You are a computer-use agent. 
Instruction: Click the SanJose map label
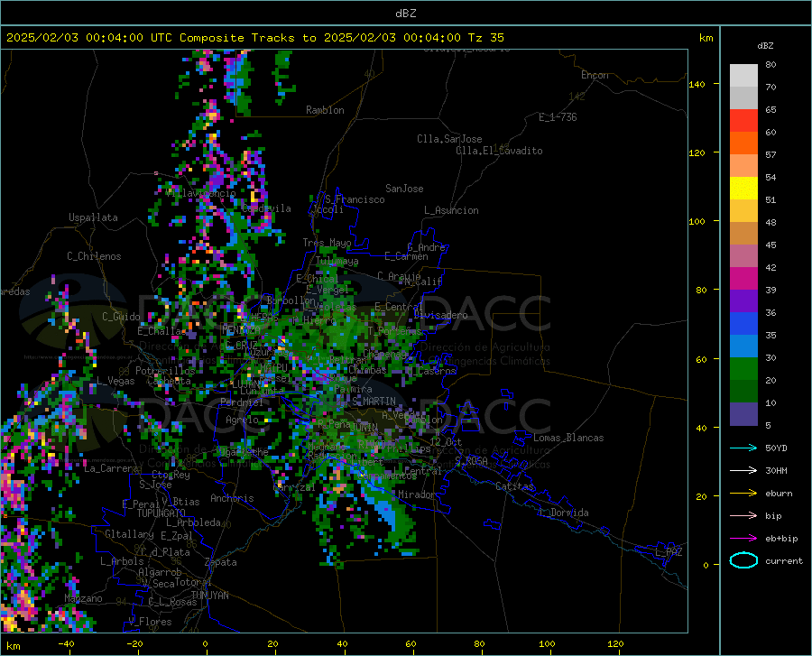point(404,189)
